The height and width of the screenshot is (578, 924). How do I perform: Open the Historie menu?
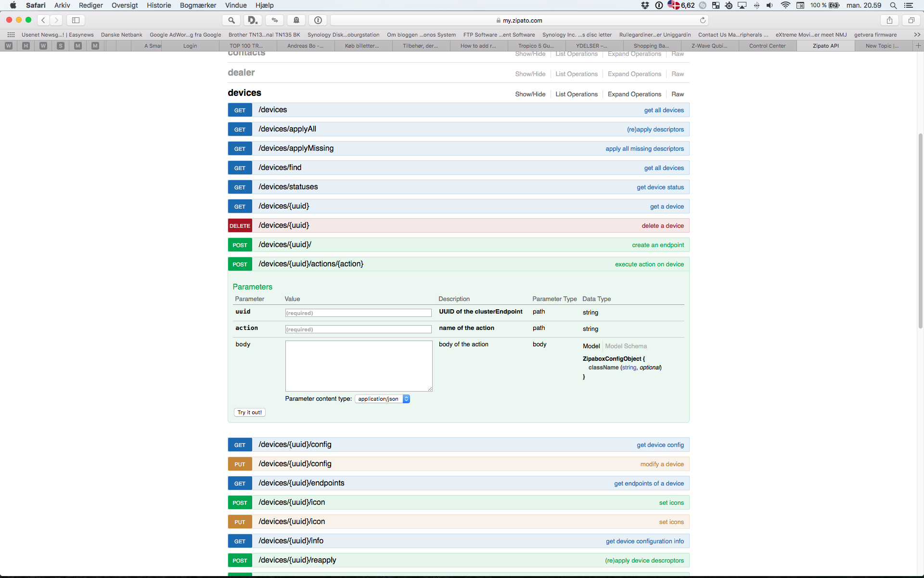click(x=159, y=5)
